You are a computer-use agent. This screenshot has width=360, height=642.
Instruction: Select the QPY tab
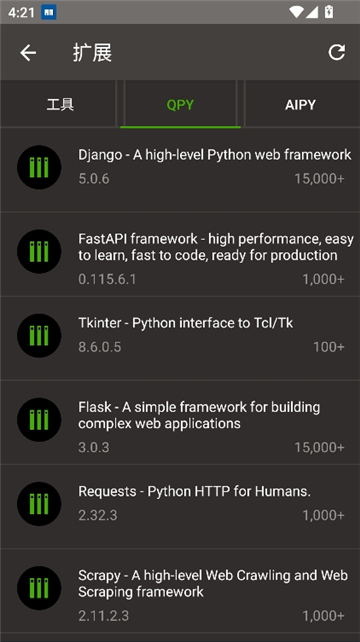[x=180, y=104]
